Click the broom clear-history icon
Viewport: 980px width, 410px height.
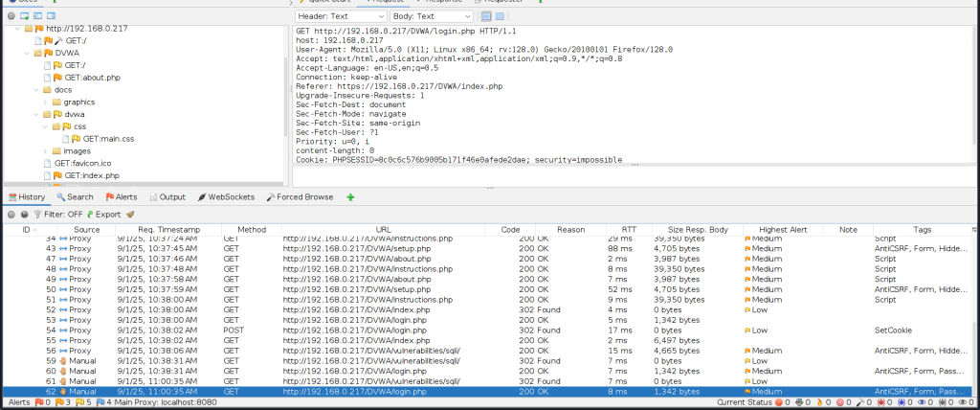130,214
